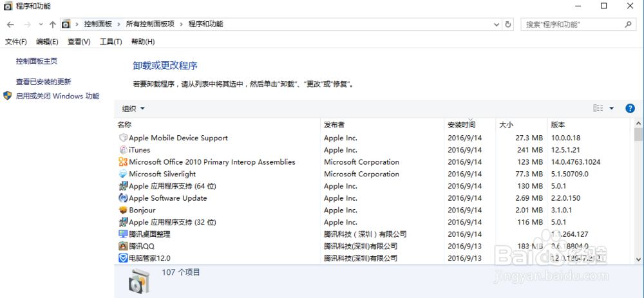Click the Microsoft Office 2010 Primary Interop icon
The height and width of the screenshot is (298, 644).
(x=123, y=162)
